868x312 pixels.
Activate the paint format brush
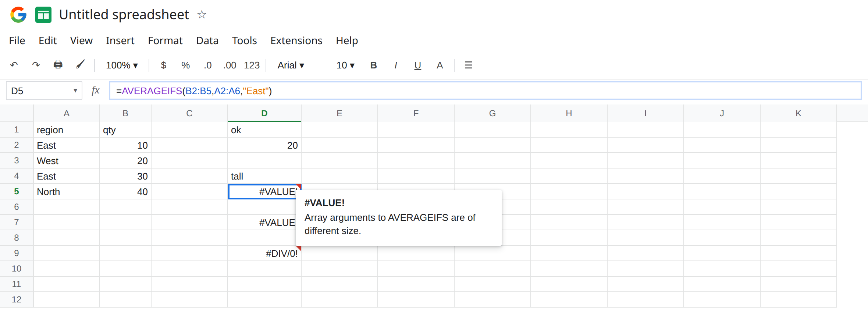80,65
